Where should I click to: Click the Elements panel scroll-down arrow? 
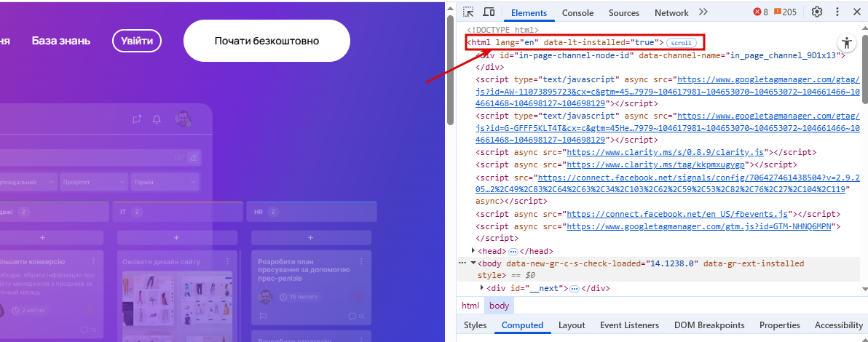tap(864, 289)
